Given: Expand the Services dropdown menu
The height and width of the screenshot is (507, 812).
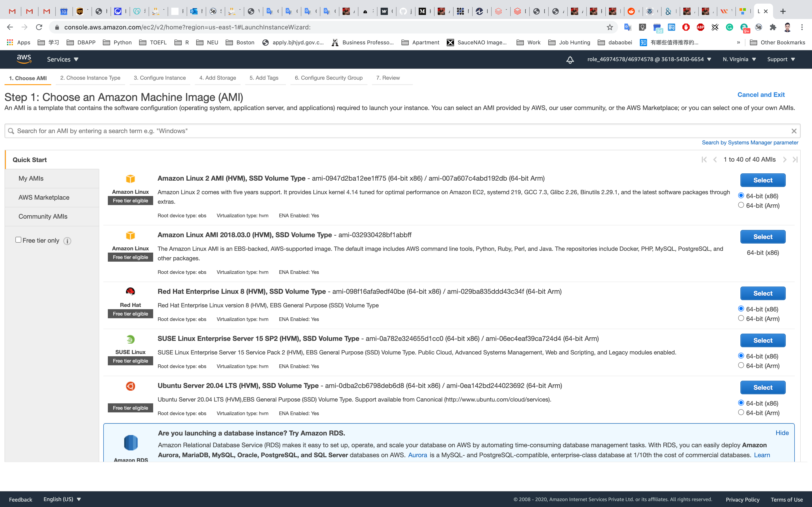Looking at the screenshot, I should 62,59.
